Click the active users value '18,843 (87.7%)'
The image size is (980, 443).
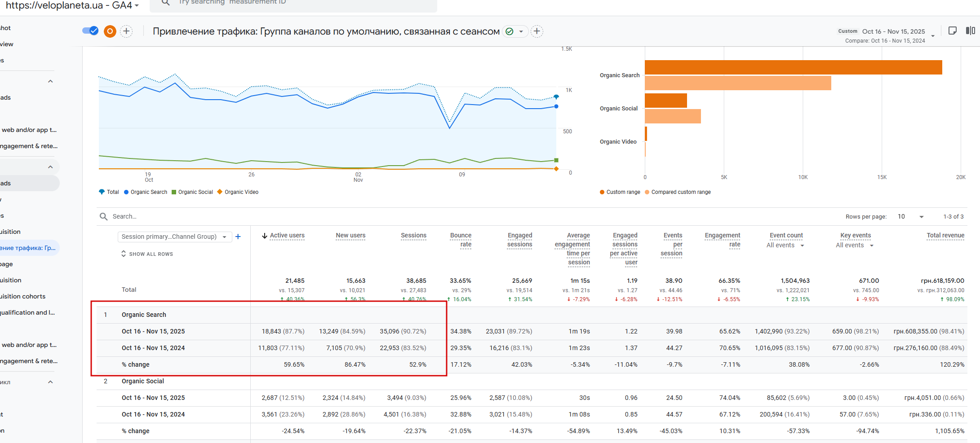point(283,331)
